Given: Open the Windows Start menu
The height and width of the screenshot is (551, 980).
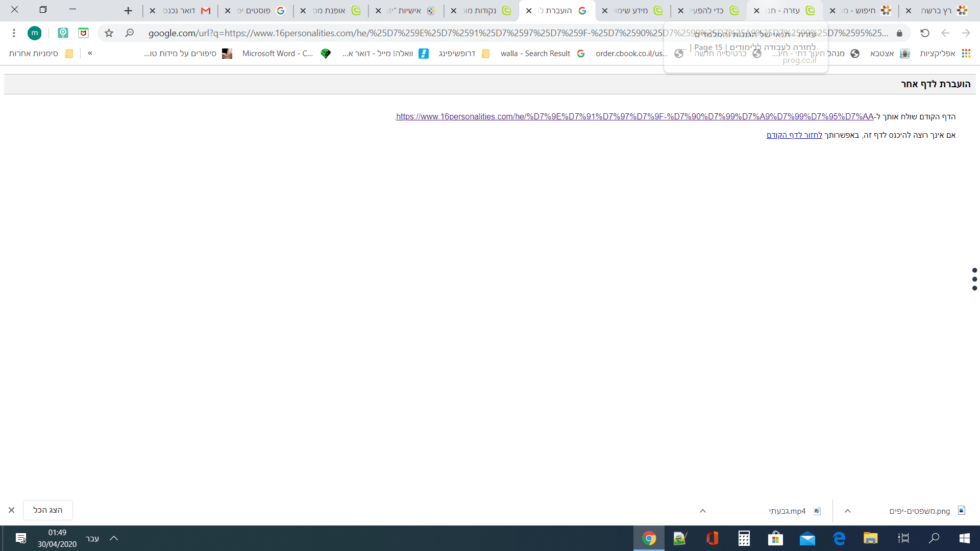Looking at the screenshot, I should coord(965,538).
